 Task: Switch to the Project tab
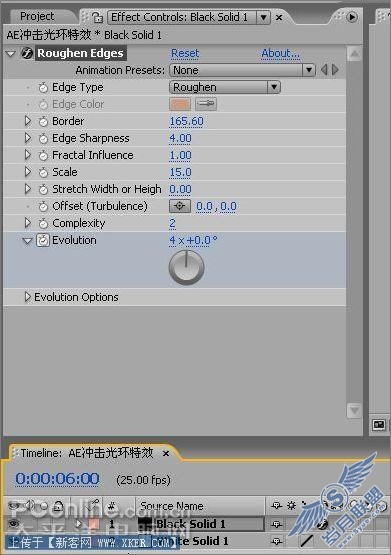[x=37, y=17]
